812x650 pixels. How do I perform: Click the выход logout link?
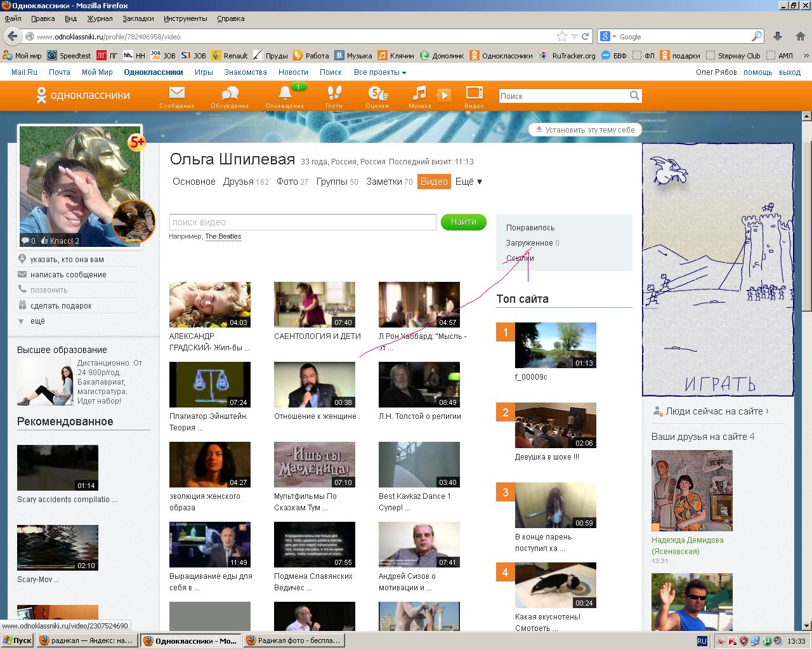coord(790,72)
